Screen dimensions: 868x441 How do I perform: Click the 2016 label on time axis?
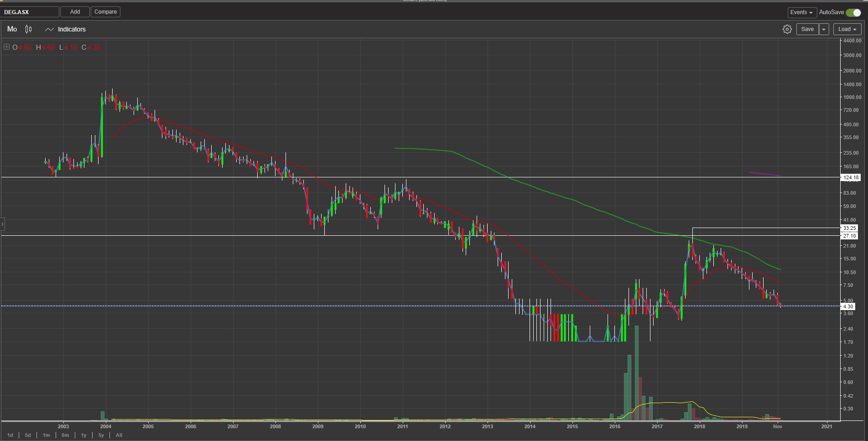[x=615, y=426]
